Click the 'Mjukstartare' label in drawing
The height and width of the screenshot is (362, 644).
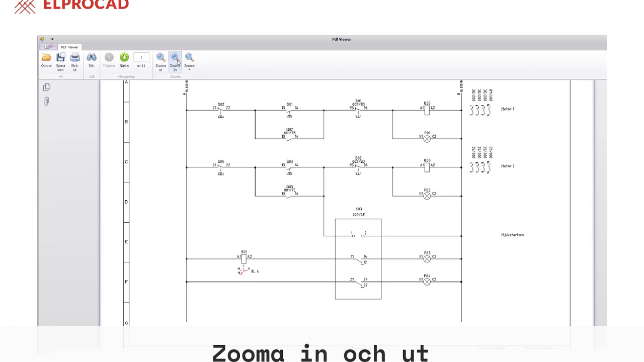(513, 235)
